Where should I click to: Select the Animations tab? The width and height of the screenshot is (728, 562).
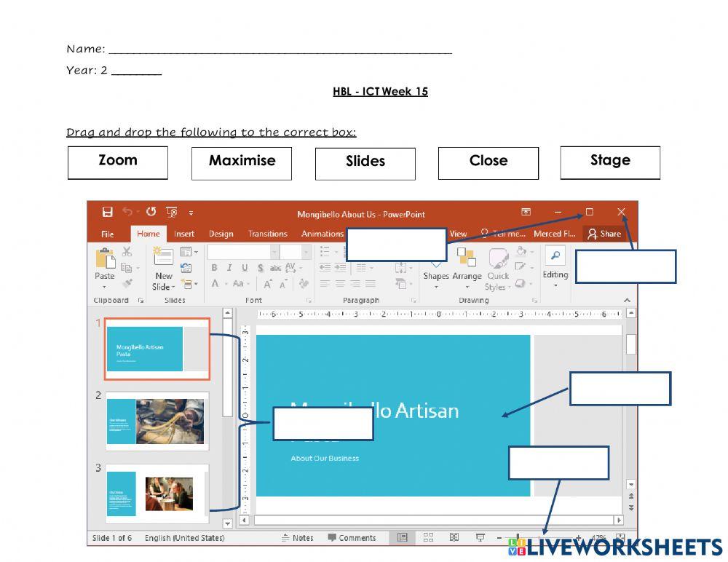pyautogui.click(x=323, y=234)
